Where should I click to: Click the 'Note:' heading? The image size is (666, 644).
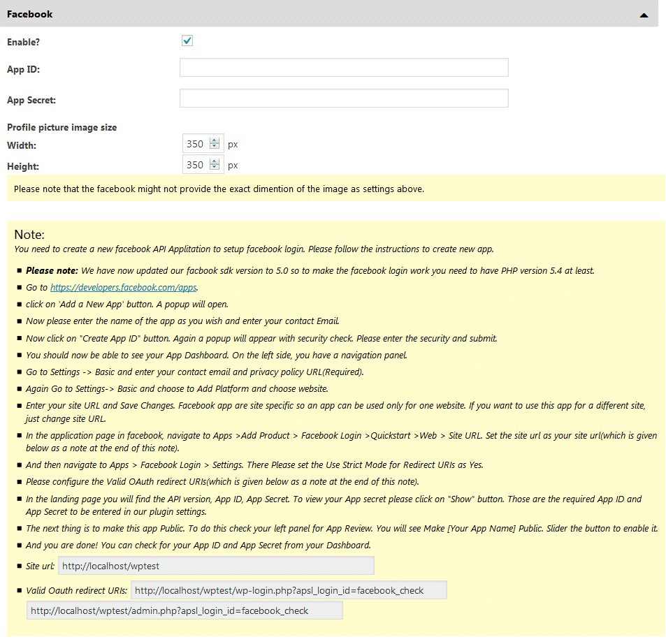coord(29,234)
